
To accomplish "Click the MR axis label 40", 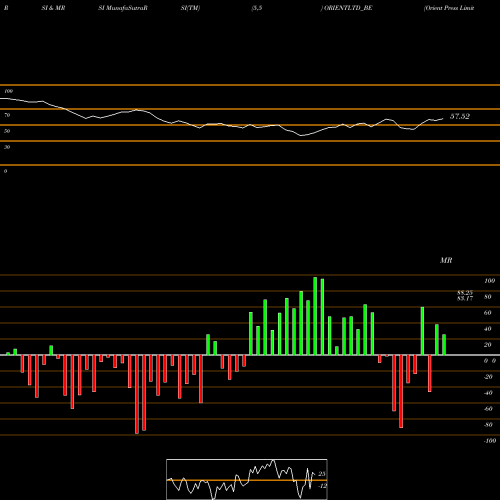I will [488, 329].
